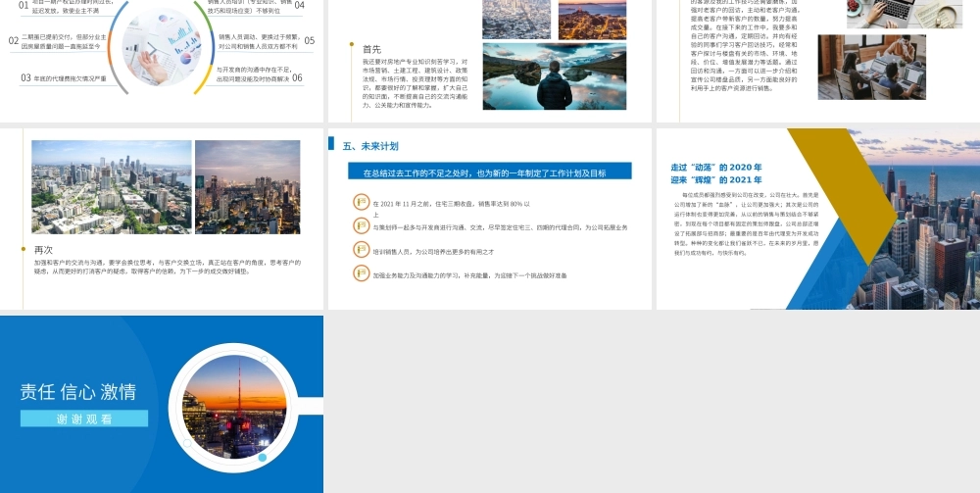Screen dimensions: 980x493
Task: Click the "首先" heading
Action: coord(371,49)
